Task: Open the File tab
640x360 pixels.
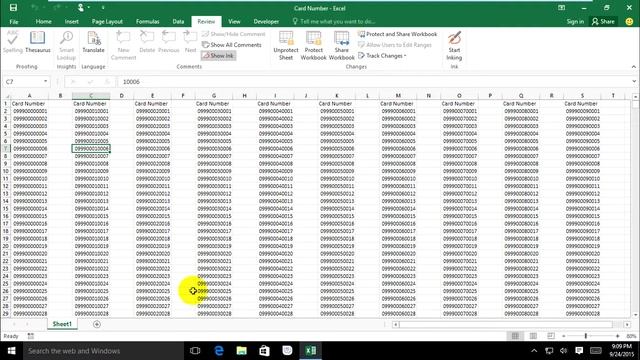Action: (x=14, y=21)
